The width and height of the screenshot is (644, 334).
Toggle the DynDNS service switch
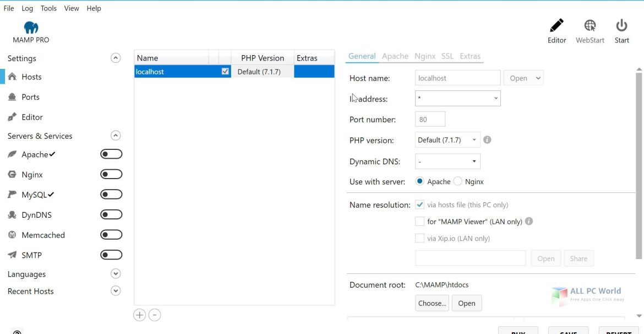pyautogui.click(x=111, y=214)
